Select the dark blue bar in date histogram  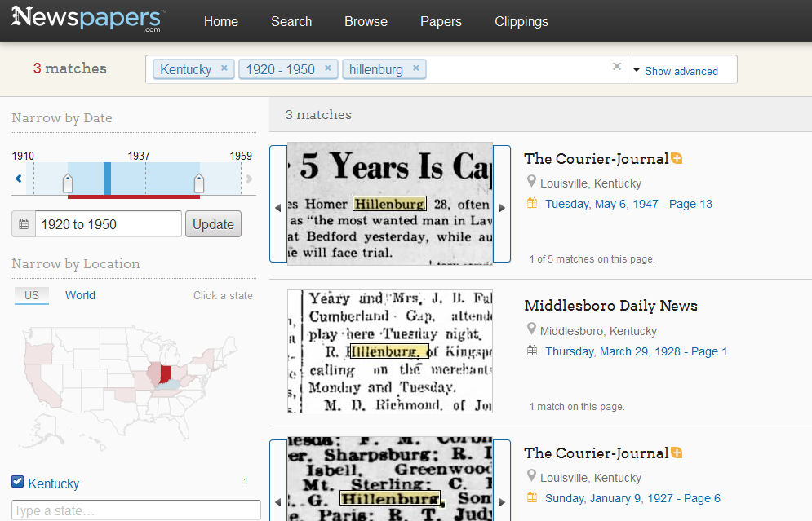[107, 179]
